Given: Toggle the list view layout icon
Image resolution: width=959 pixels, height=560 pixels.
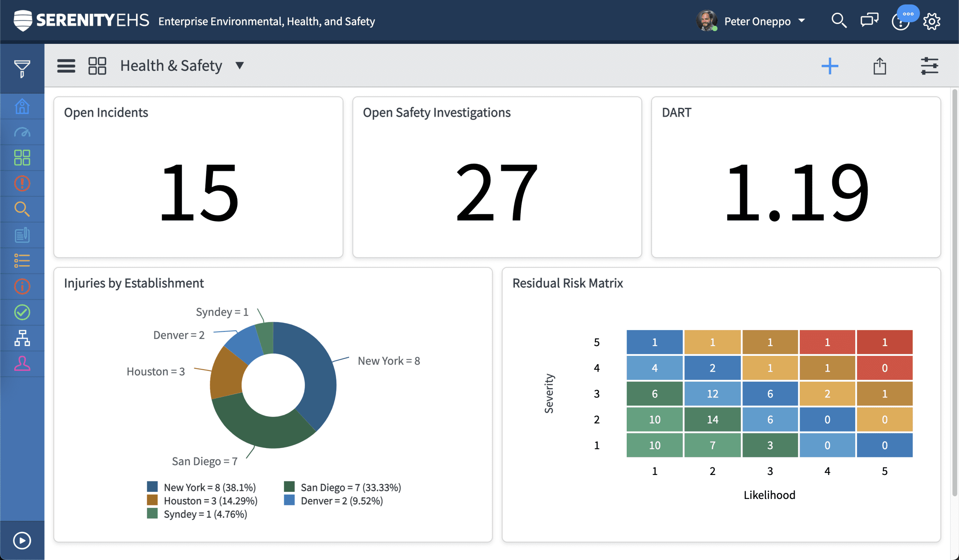Looking at the screenshot, I should pyautogui.click(x=65, y=65).
